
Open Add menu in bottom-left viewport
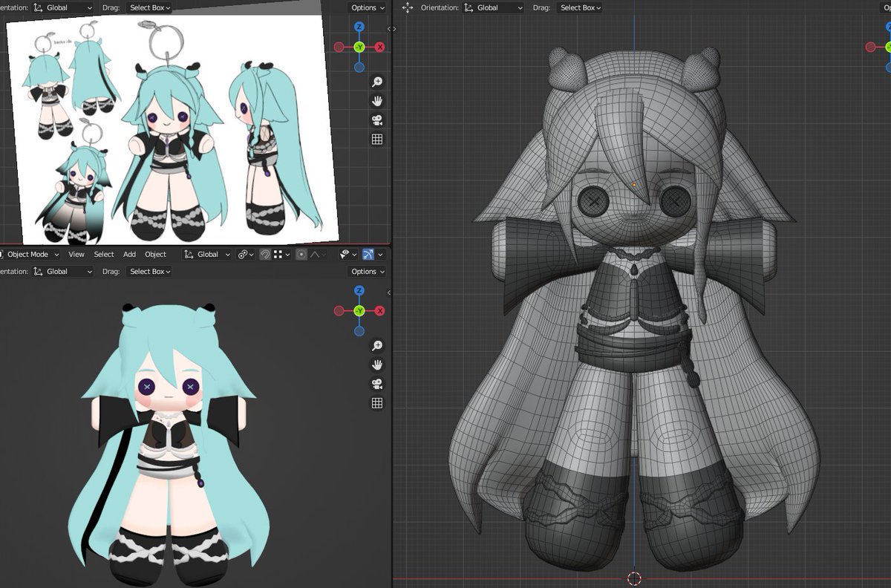click(x=129, y=254)
